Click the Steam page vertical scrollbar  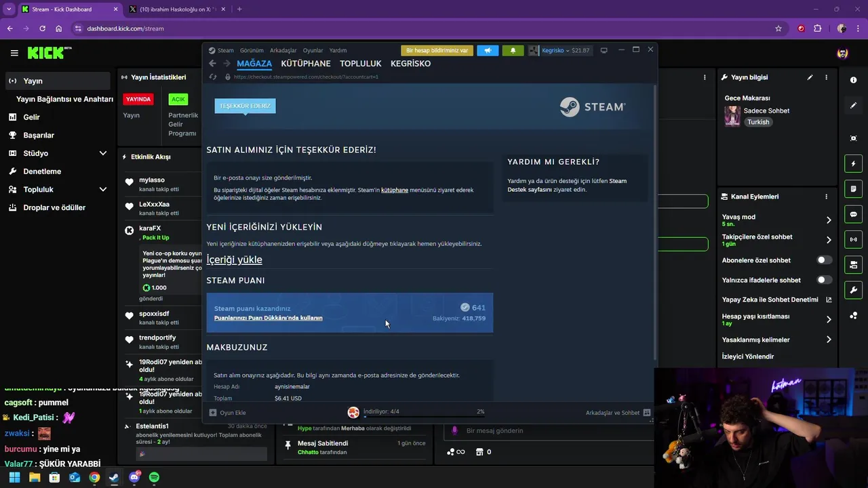tap(654, 224)
